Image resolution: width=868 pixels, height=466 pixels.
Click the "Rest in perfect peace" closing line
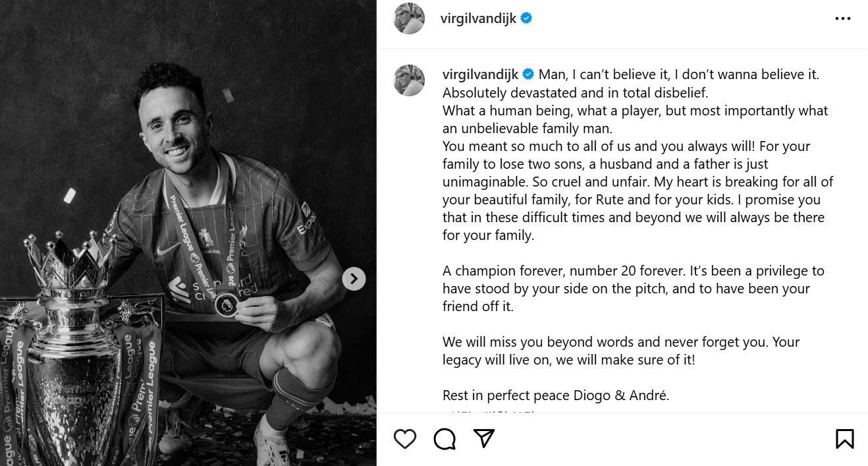(x=555, y=395)
